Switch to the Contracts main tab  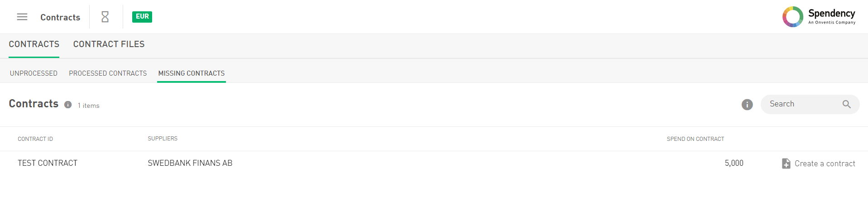point(34,44)
